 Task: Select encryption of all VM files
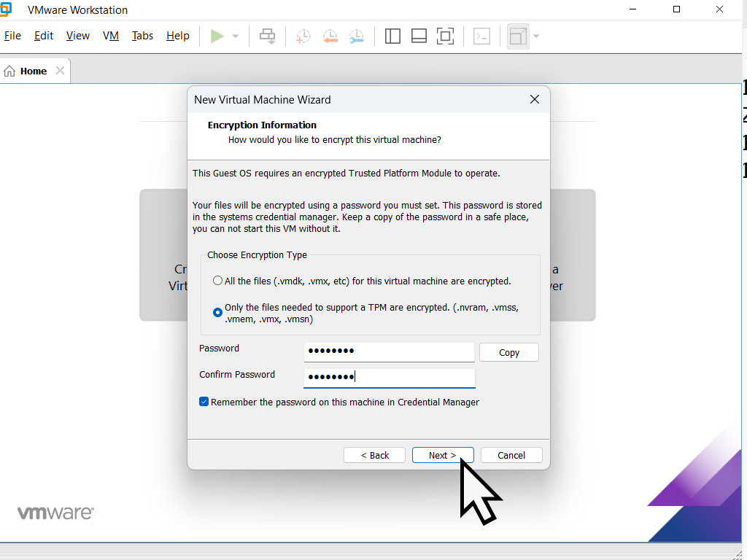pyautogui.click(x=217, y=280)
